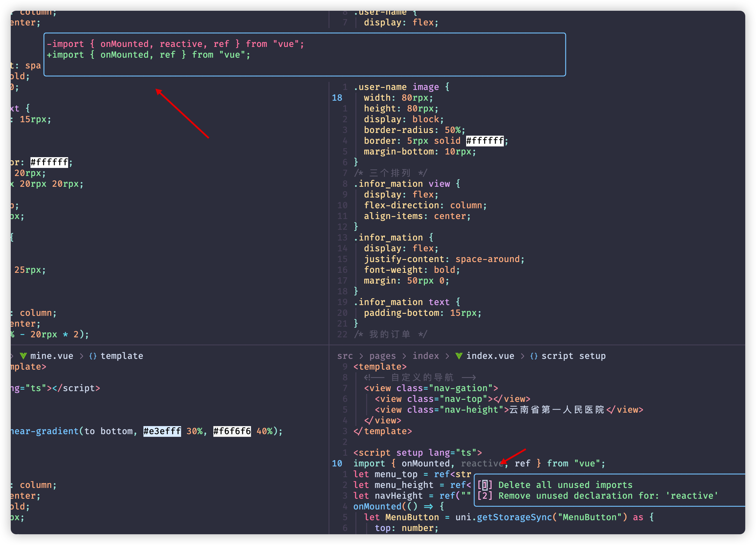
Task: Click the #f6f6f6 color swatch in linear-gradient
Action: coord(232,431)
